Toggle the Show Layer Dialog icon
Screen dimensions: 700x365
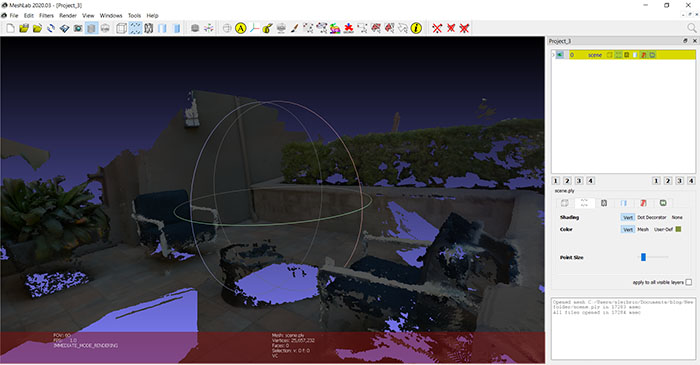click(x=92, y=28)
